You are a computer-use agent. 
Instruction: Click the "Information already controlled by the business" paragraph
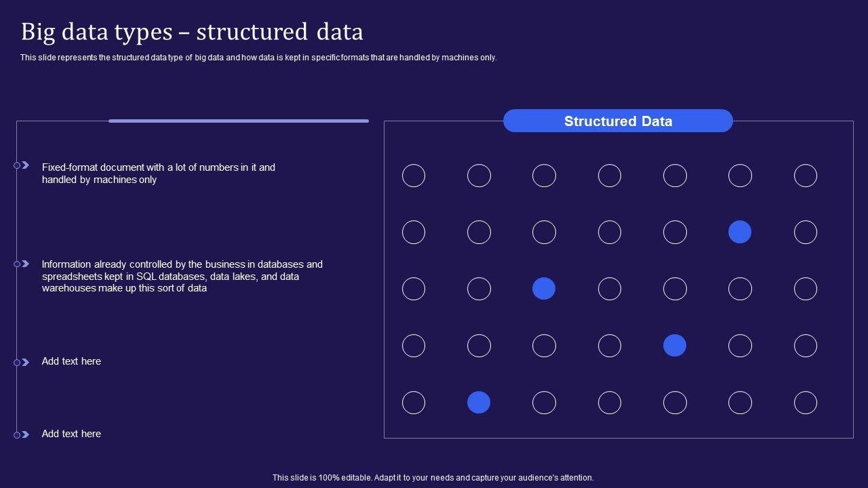182,276
